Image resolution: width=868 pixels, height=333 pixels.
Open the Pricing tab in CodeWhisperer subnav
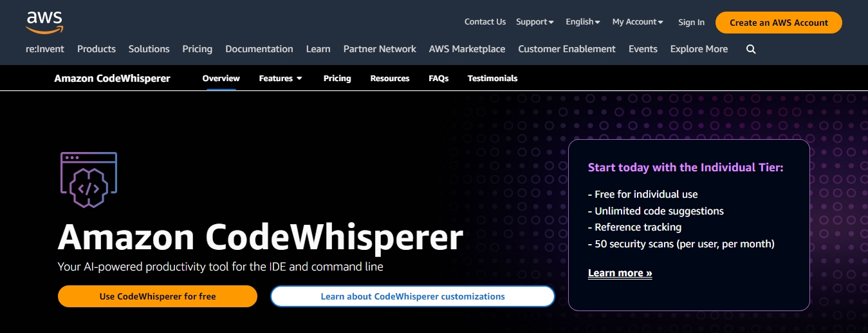coord(337,79)
